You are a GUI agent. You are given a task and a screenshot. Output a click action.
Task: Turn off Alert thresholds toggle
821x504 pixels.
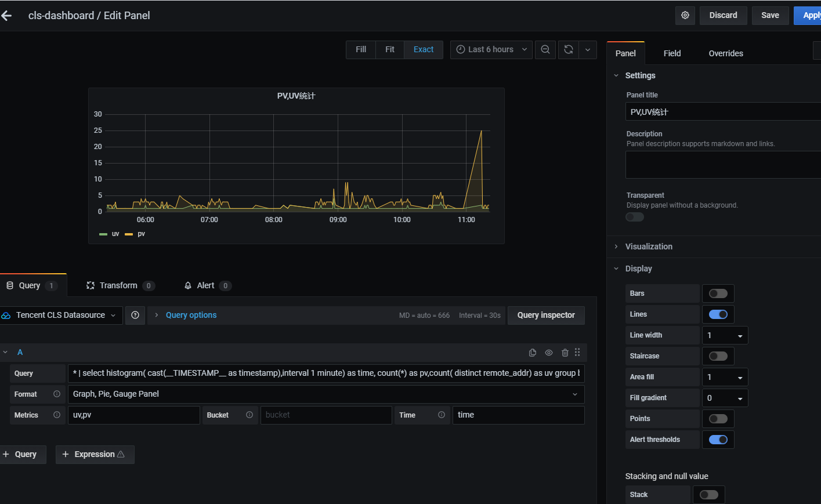tap(718, 440)
